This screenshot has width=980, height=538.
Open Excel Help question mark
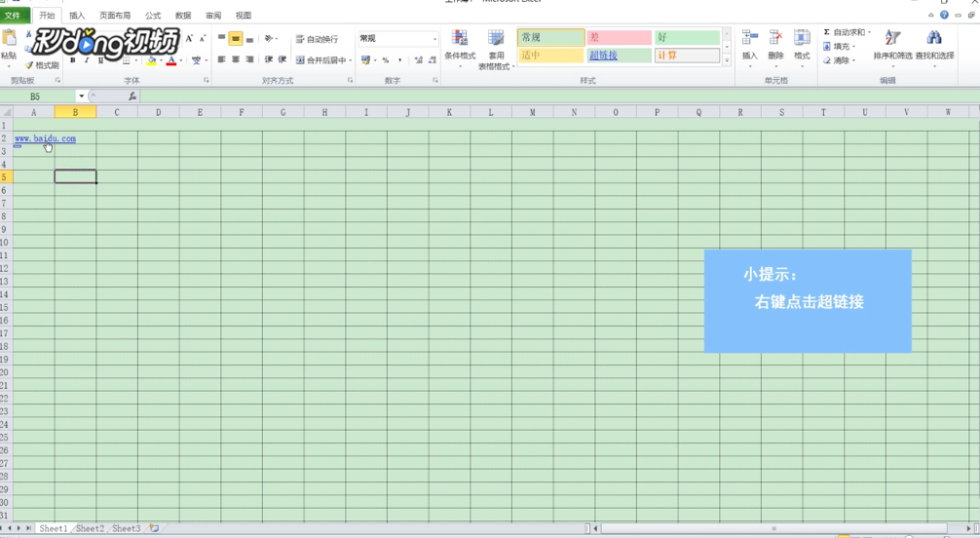944,15
